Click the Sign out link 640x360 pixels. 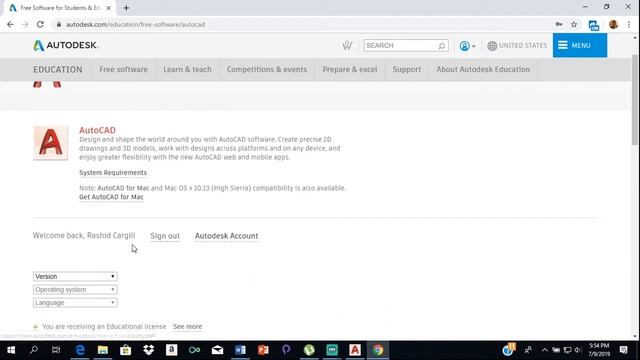click(165, 236)
